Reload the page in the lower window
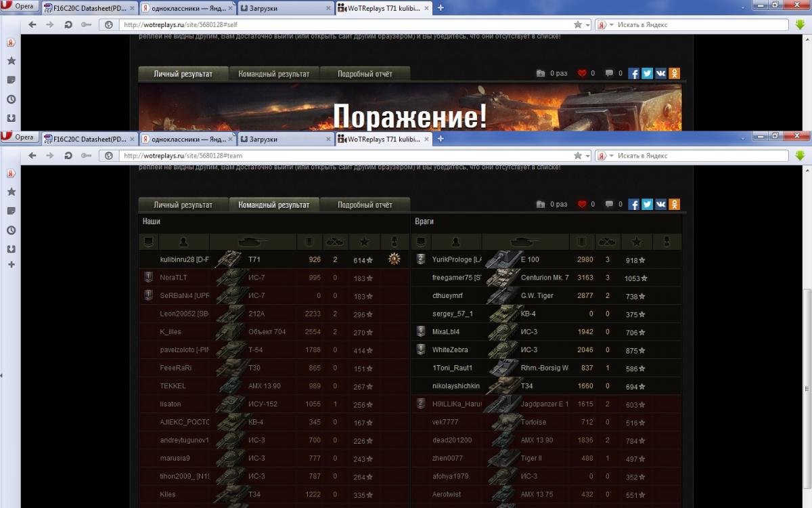Screen dimensions: 812x508 pos(68,156)
